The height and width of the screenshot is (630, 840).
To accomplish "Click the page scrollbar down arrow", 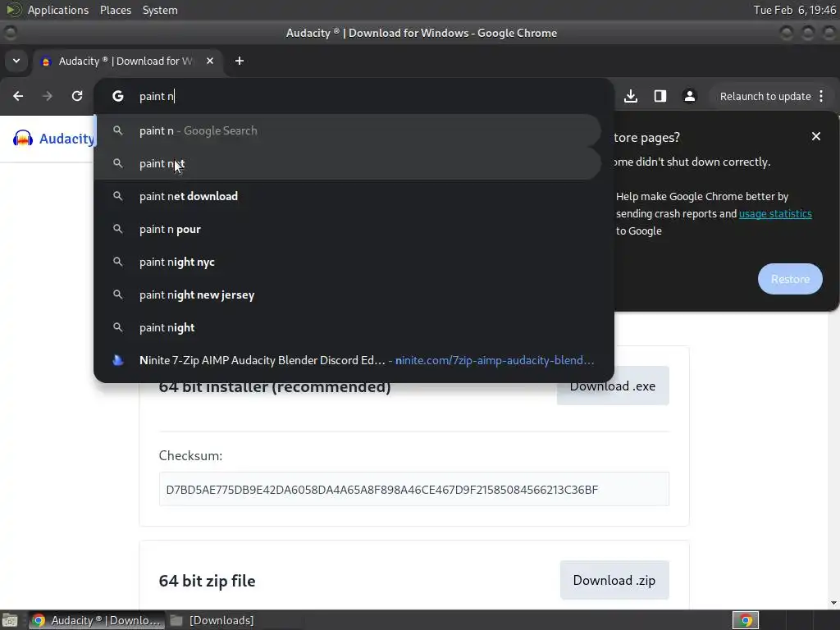I will (833, 603).
